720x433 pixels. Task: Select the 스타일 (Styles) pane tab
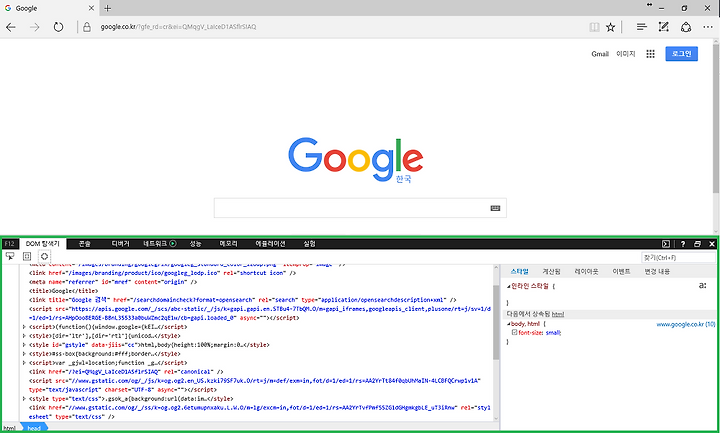[519, 271]
